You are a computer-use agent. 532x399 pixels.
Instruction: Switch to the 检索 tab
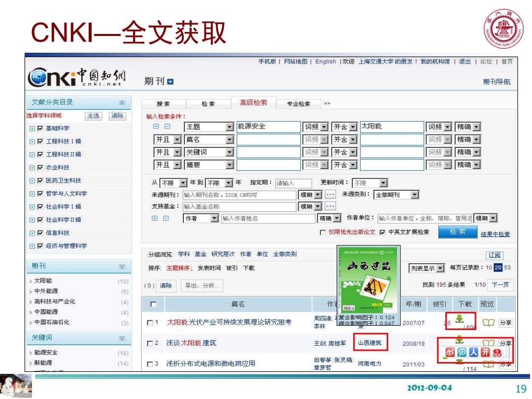(x=208, y=103)
